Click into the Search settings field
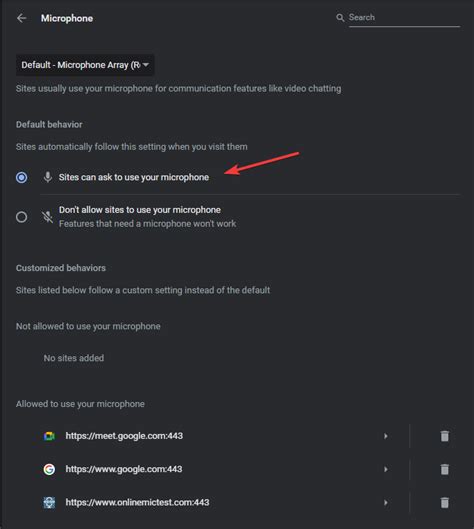Screen dimensions: 474x529 point(404,18)
